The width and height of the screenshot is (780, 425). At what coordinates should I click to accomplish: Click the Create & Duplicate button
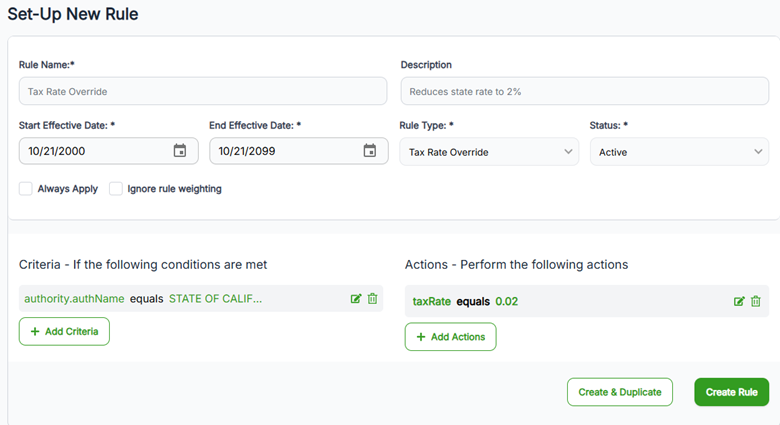pyautogui.click(x=620, y=392)
